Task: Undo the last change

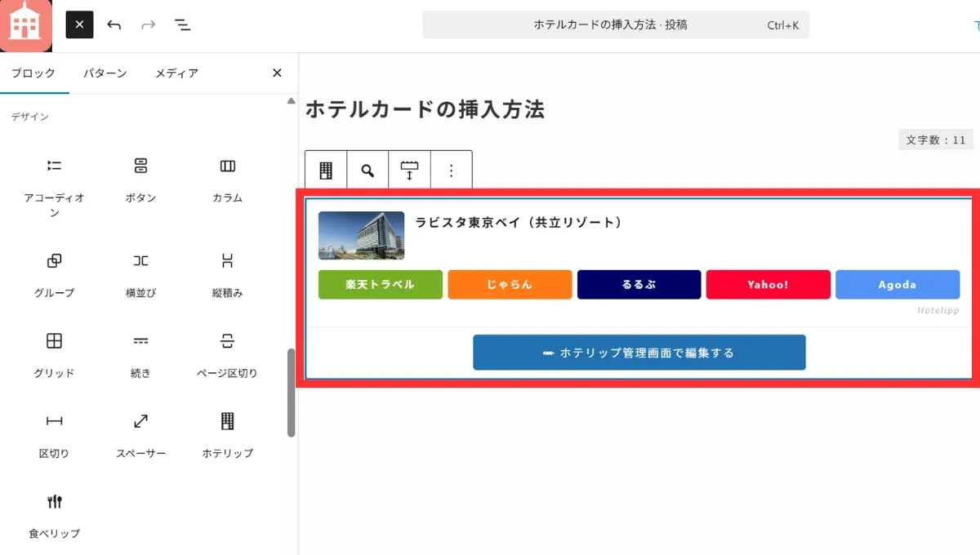Action: [114, 25]
